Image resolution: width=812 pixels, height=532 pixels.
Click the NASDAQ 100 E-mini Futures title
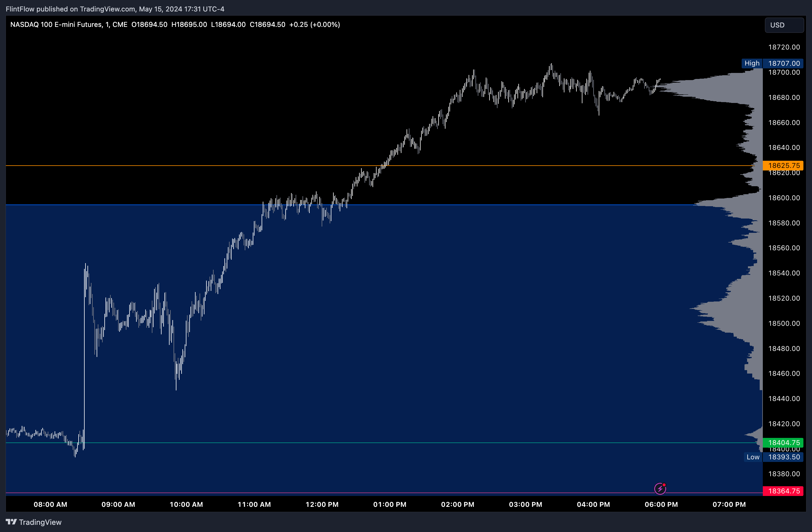tap(69, 25)
